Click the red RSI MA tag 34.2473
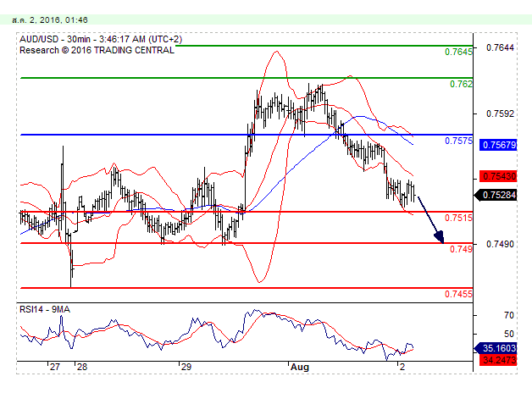The width and height of the screenshot is (532, 393). click(498, 360)
